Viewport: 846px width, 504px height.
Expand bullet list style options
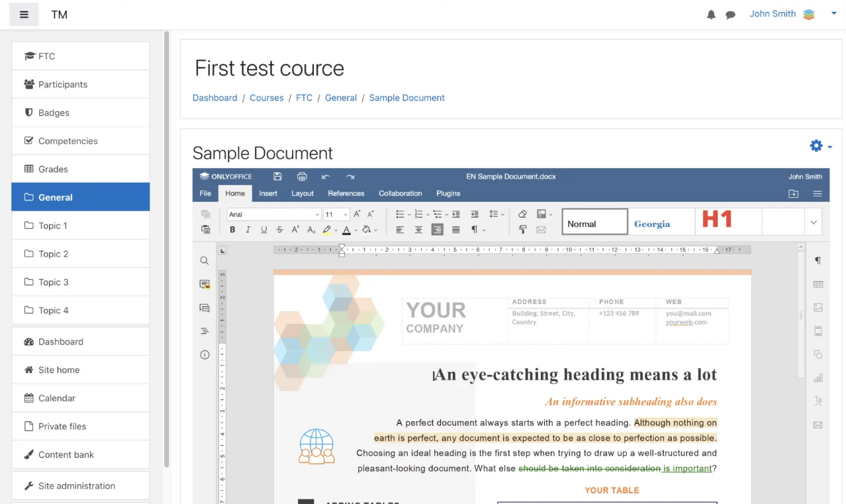pyautogui.click(x=409, y=214)
